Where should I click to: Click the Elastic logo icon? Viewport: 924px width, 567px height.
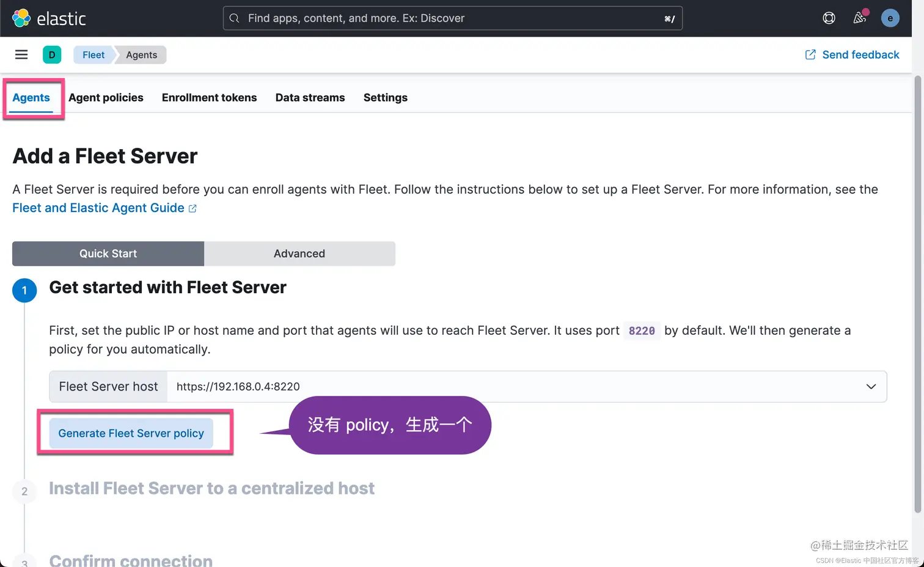21,18
